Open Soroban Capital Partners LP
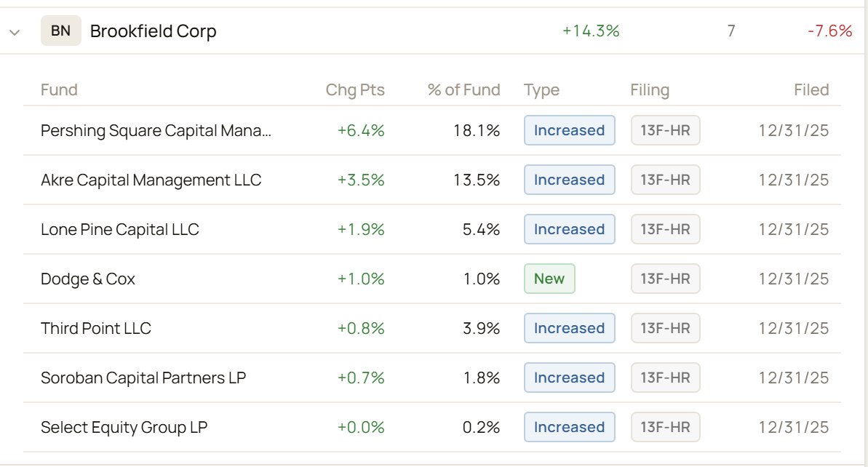868x467 pixels. click(x=143, y=378)
